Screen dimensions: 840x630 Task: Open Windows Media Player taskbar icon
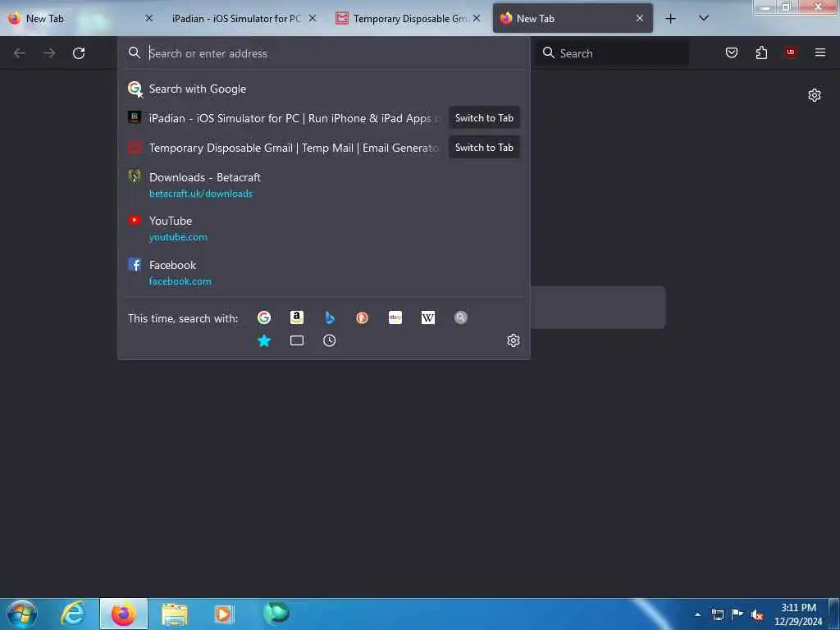(x=224, y=614)
